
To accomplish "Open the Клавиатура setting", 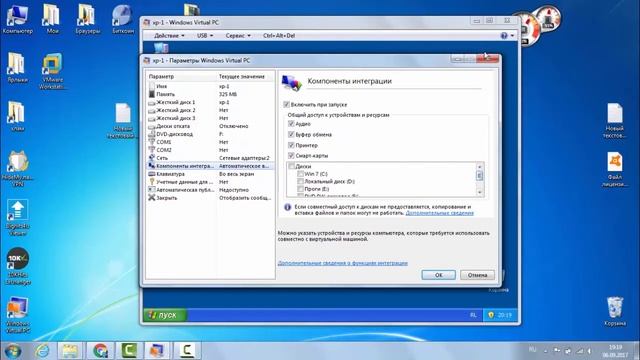I will (210, 174).
